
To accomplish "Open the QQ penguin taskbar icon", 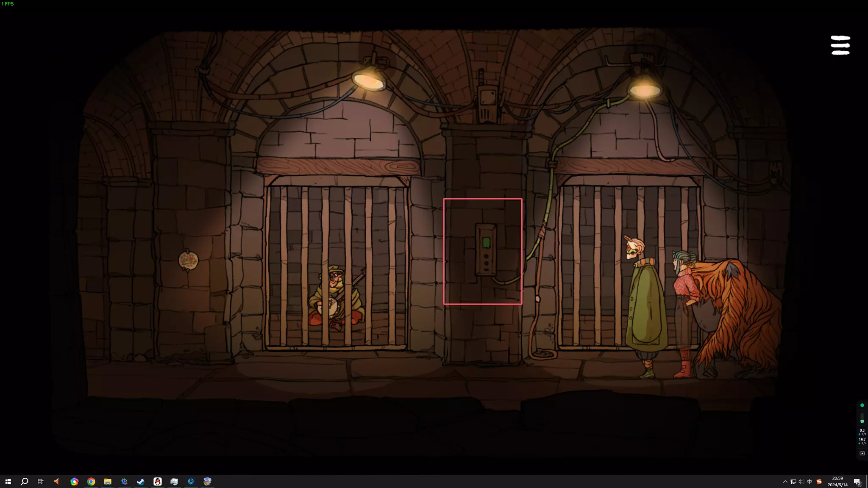I will click(157, 482).
